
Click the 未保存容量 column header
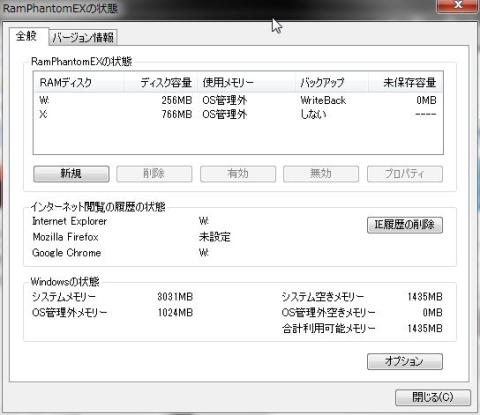point(406,82)
